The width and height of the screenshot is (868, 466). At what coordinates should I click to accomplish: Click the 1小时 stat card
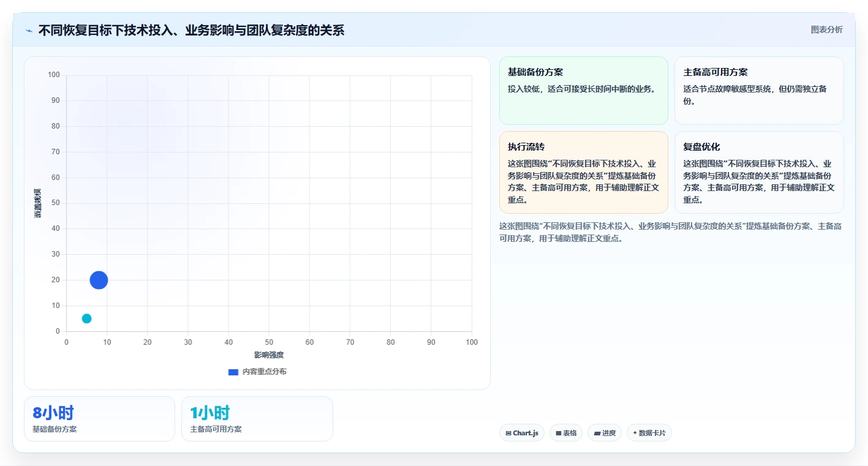(257, 419)
